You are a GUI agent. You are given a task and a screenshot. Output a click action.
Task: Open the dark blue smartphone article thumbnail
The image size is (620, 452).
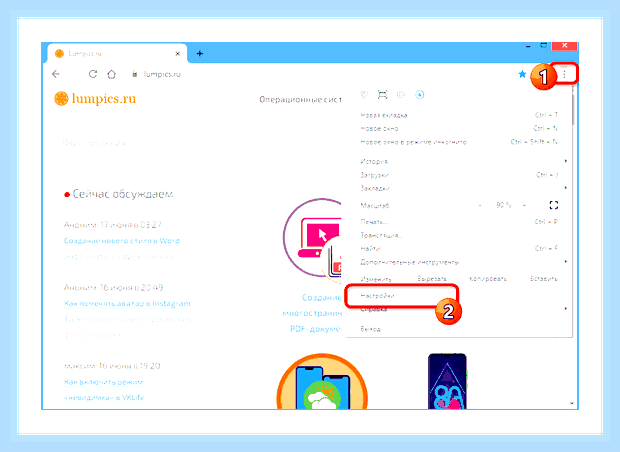pos(447,381)
